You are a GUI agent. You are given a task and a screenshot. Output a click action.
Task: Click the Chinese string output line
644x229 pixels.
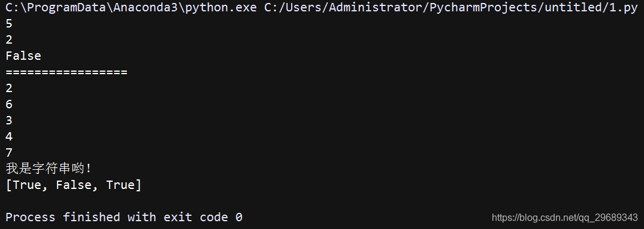tap(49, 169)
